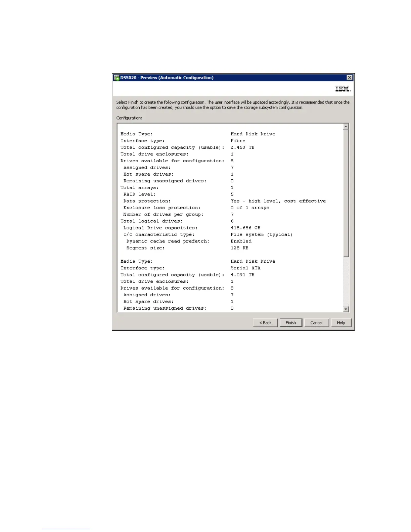Close the DS5020 Preview dialog
Screen dimensions: 411x532
350,78
